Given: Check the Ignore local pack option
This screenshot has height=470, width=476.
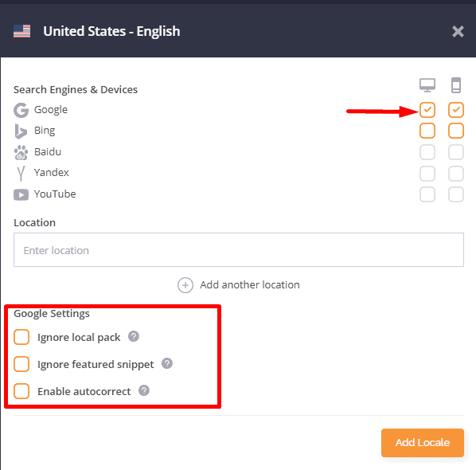Looking at the screenshot, I should [x=21, y=337].
